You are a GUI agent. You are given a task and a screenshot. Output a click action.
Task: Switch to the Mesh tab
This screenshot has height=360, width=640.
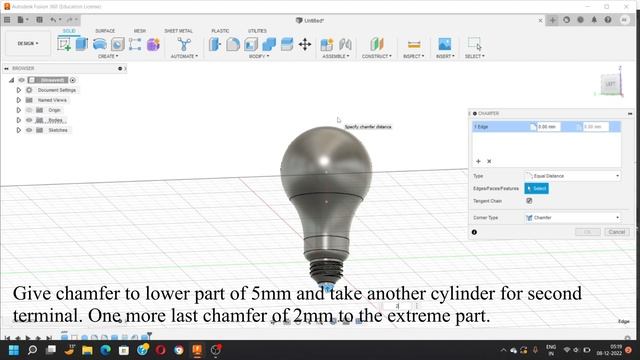(140, 31)
